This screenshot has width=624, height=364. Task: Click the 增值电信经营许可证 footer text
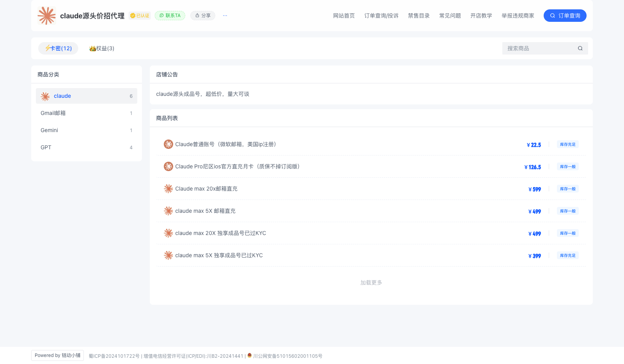193,356
